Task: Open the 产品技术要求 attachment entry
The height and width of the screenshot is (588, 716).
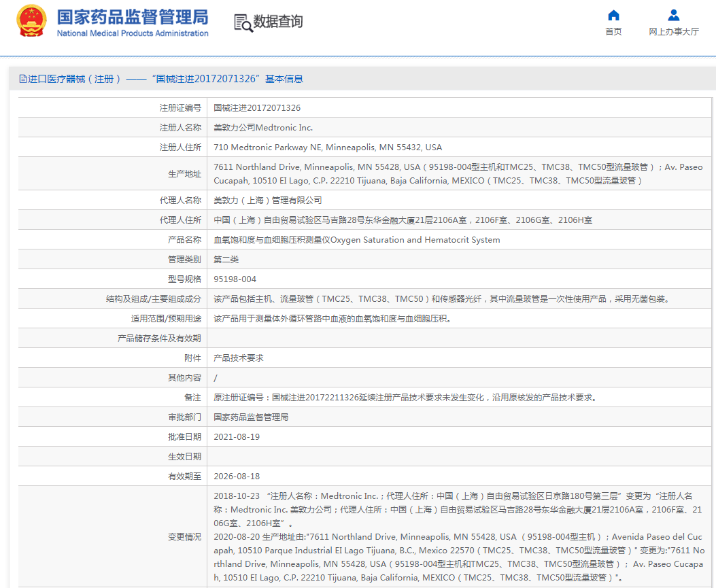Action: pos(239,358)
